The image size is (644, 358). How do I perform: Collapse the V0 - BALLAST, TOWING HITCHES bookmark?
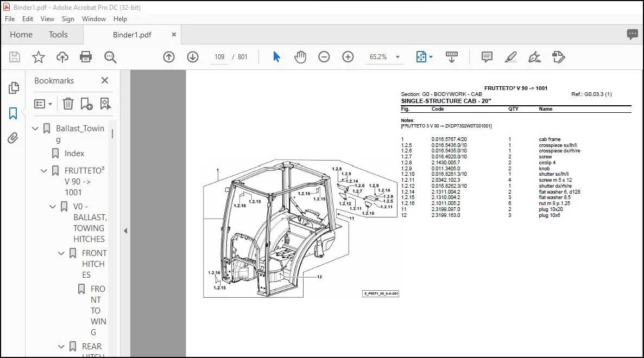coord(53,206)
